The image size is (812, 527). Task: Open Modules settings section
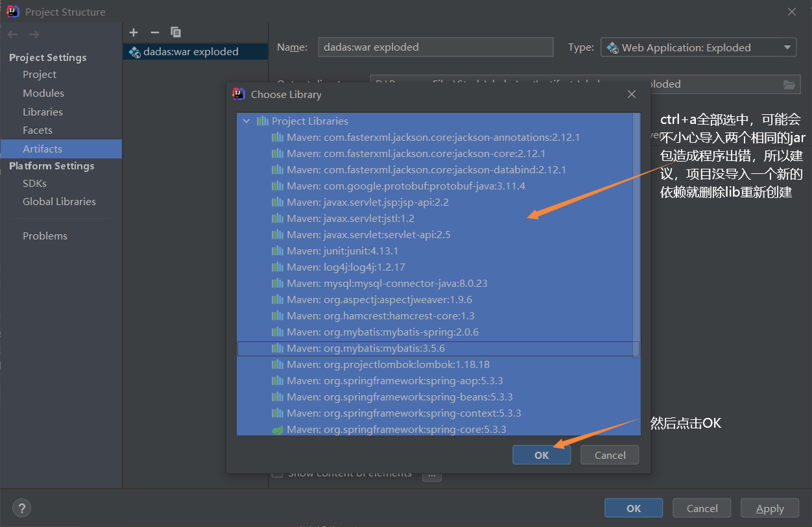43,93
